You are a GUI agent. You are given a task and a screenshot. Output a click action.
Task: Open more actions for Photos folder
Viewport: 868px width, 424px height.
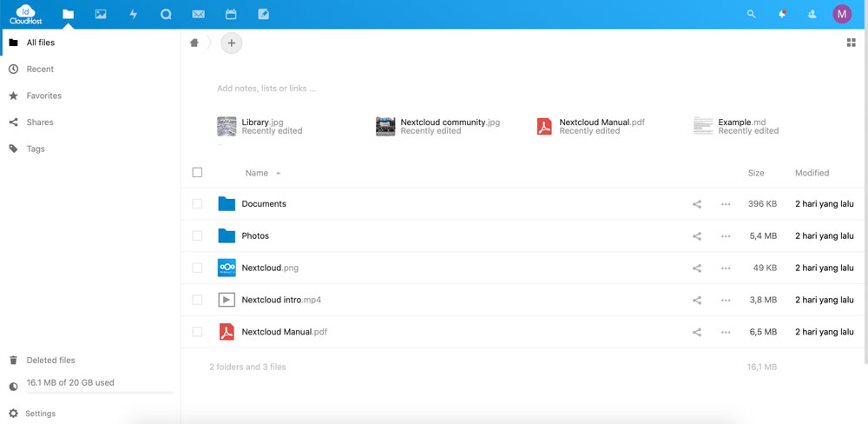726,236
